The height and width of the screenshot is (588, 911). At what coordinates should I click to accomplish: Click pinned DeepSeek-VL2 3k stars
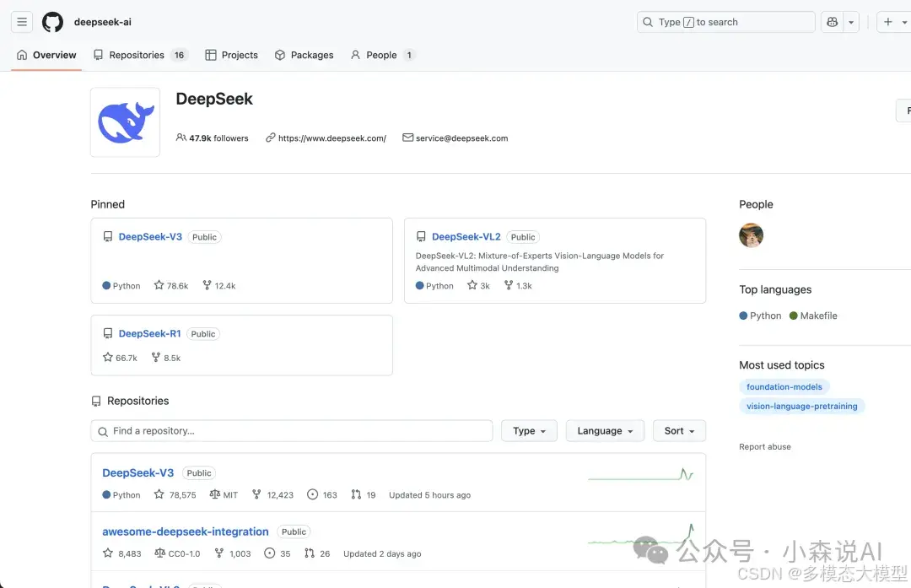(479, 286)
